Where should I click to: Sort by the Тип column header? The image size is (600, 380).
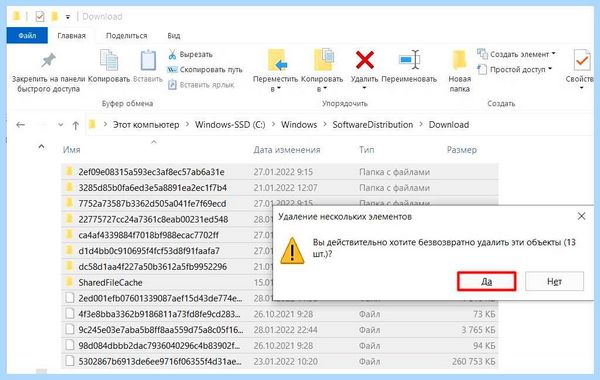pos(367,150)
